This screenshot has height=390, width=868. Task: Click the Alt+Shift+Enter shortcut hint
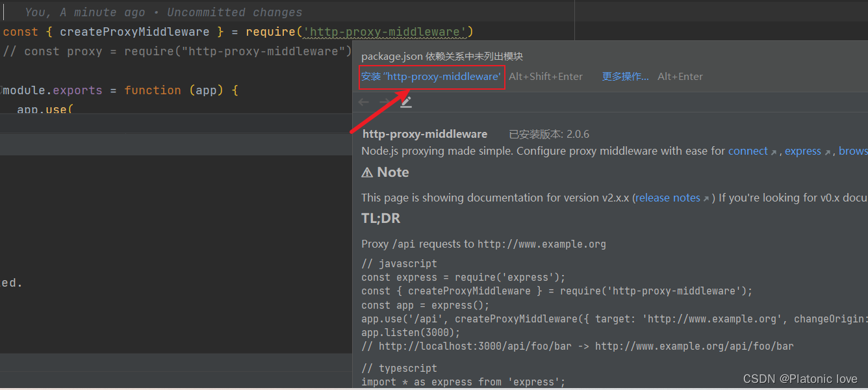click(546, 76)
